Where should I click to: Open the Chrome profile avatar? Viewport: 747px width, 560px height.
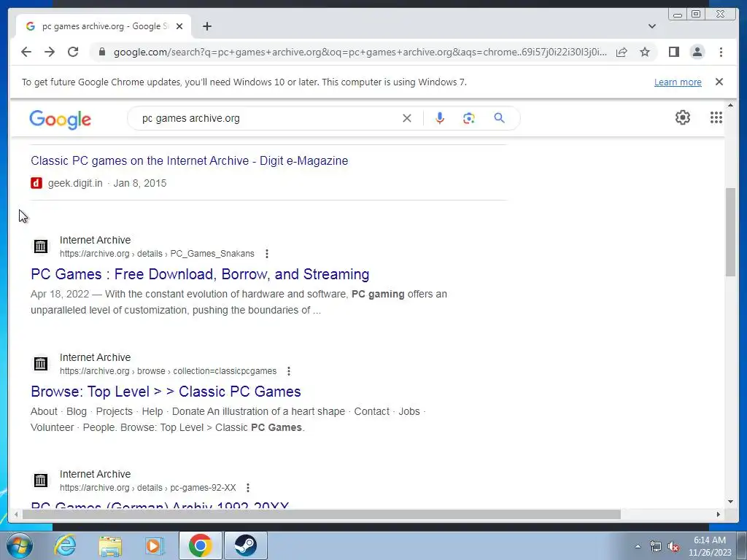[697, 52]
